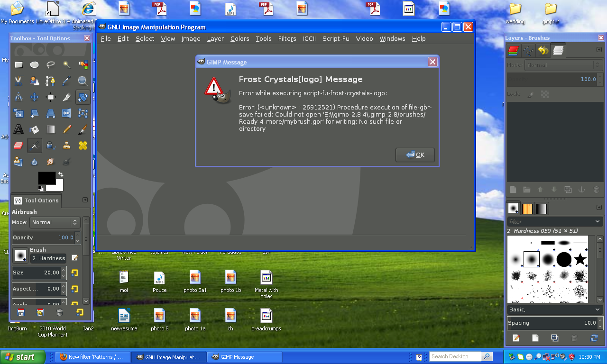The height and width of the screenshot is (364, 607).
Task: Reset colors to default black and white
Action: click(41, 188)
